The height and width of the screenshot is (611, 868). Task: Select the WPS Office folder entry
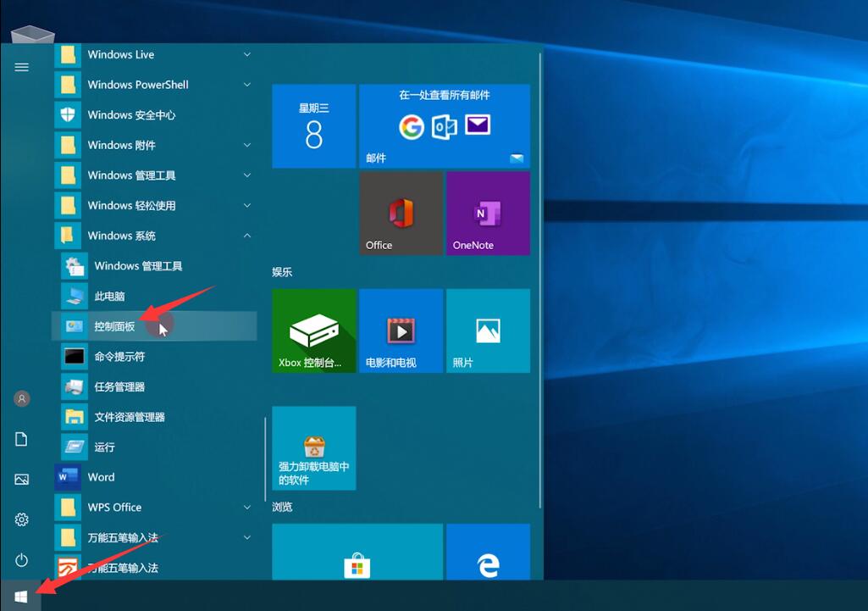155,508
